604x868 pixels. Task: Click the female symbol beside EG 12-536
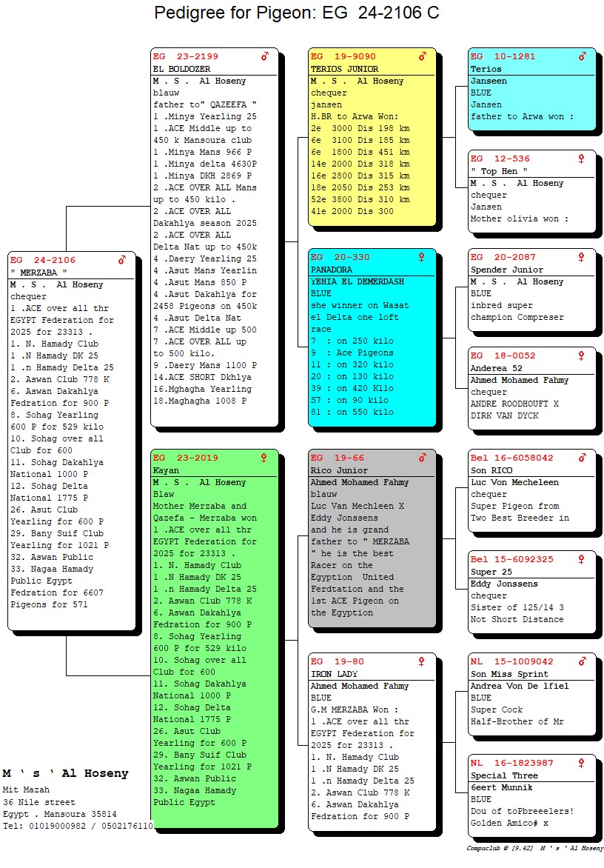coord(582,158)
